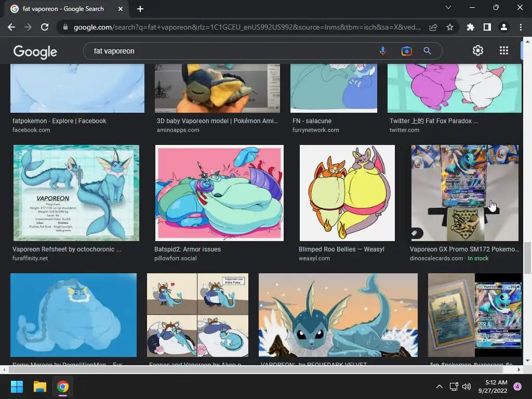Go to the Google homepage logo
Screen dimensions: 532x399
[x=35, y=52]
